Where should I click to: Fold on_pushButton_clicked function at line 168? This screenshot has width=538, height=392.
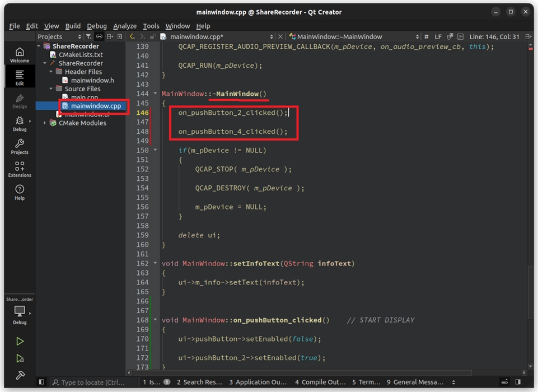point(155,320)
